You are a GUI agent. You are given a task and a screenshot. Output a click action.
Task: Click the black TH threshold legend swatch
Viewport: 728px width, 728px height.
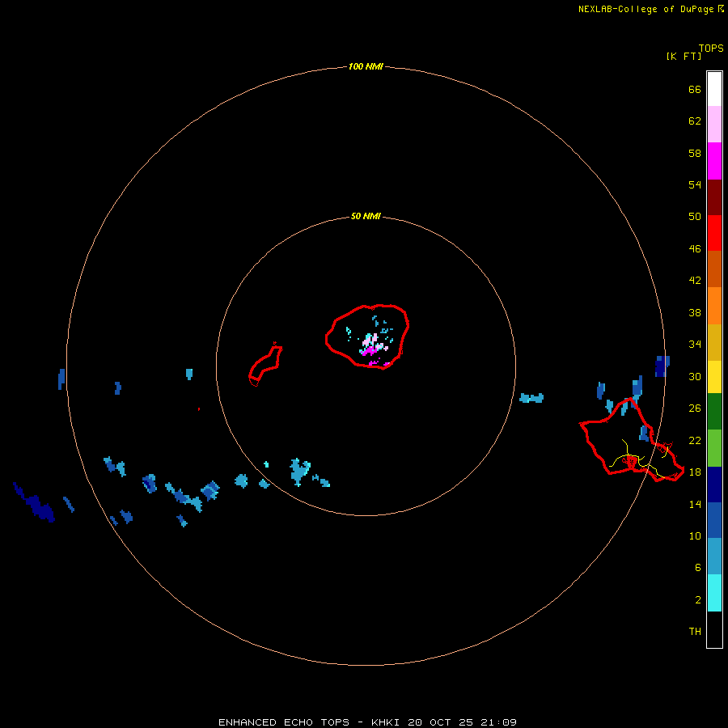(x=714, y=629)
